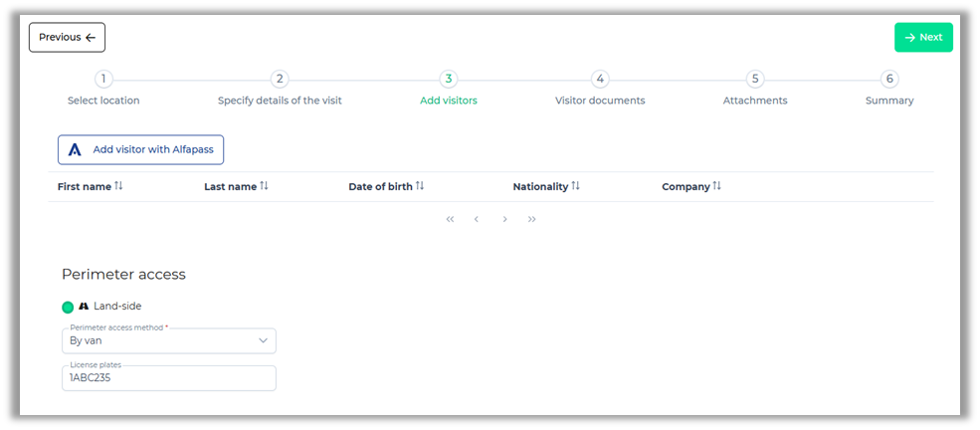Select step 4 Visitor documents
The height and width of the screenshot is (430, 980).
click(x=599, y=80)
